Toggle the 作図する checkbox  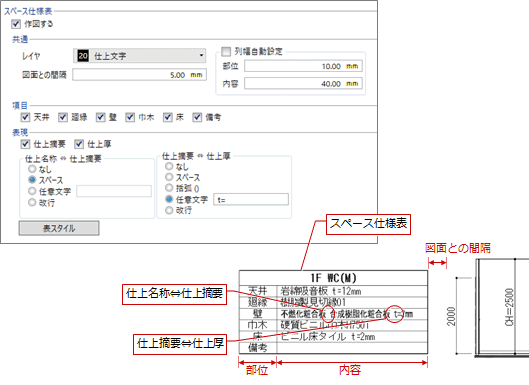coord(16,24)
